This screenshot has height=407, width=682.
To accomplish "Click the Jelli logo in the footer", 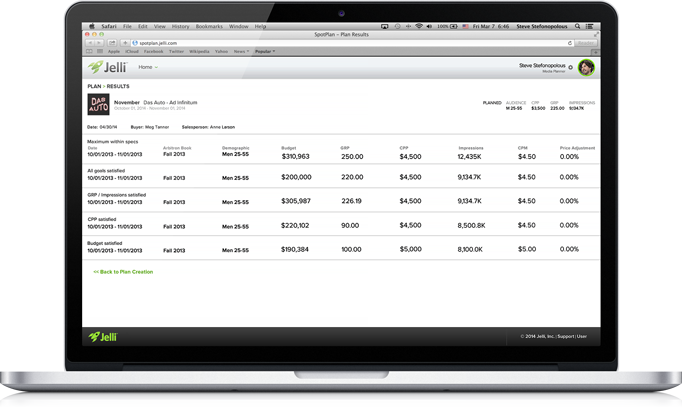I will [102, 337].
